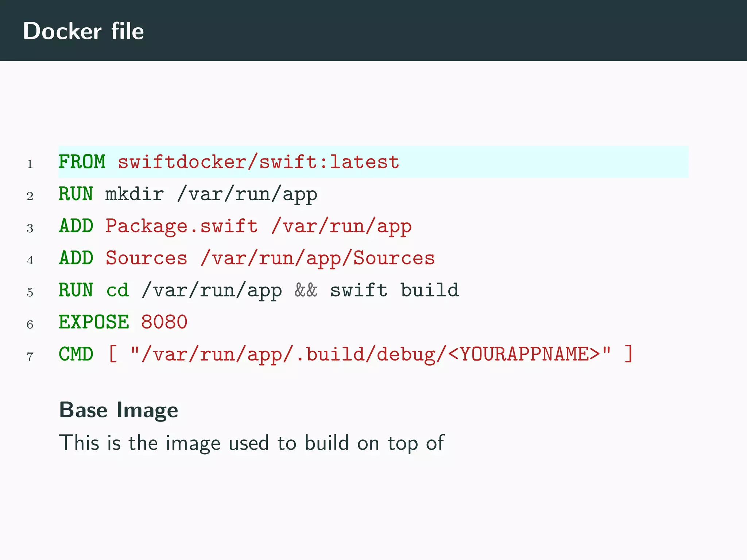This screenshot has height=560, width=747.
Task: Click the CMD keyword on line 7
Action: click(76, 354)
